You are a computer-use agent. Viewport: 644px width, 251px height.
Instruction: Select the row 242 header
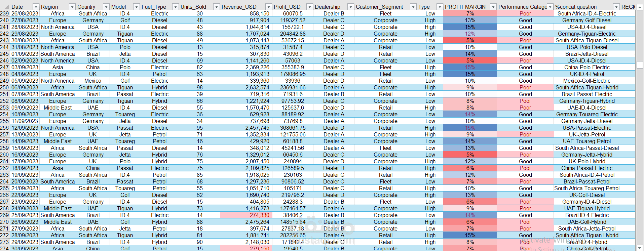[4, 34]
